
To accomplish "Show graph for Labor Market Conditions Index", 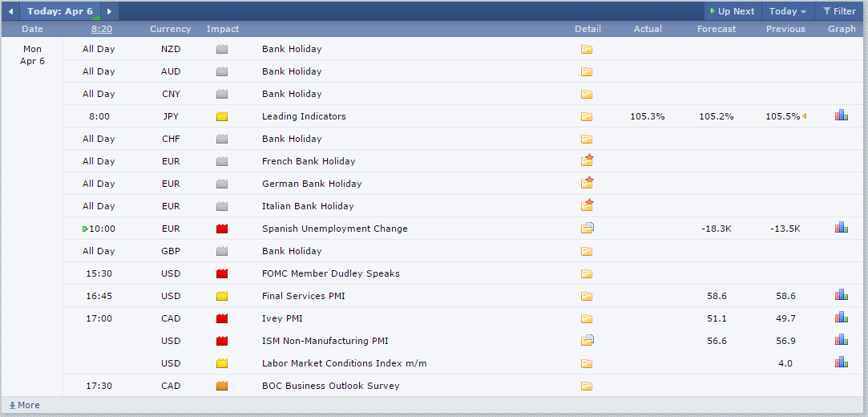I will click(842, 362).
